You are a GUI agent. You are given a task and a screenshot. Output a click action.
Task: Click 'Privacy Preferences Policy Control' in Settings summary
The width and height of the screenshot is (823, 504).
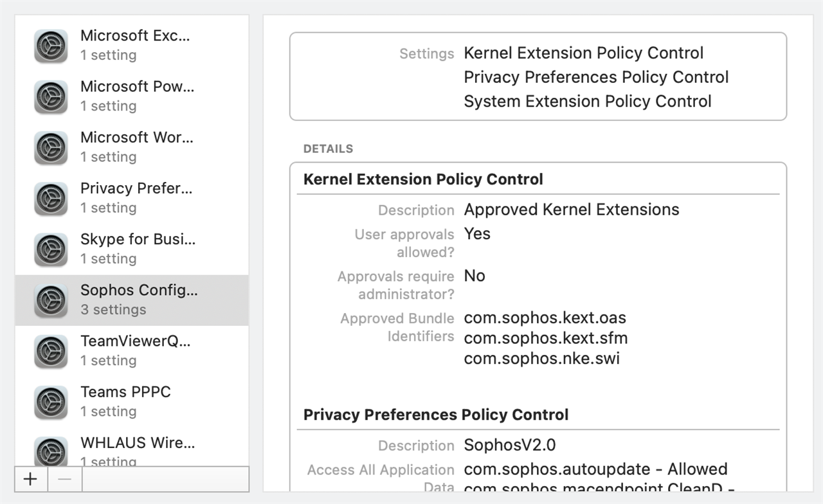(x=596, y=77)
